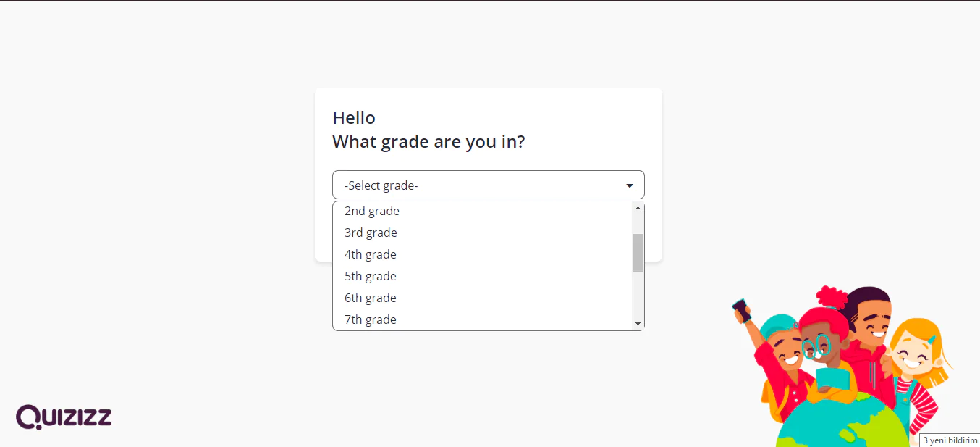
Task: Click the caret arrow in grade selector
Action: pyautogui.click(x=630, y=185)
